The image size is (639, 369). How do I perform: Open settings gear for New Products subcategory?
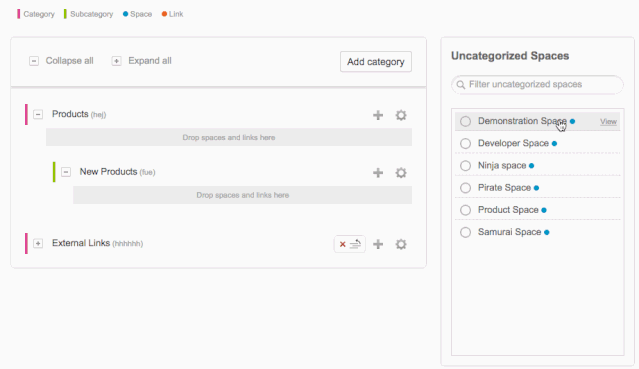[x=401, y=172]
